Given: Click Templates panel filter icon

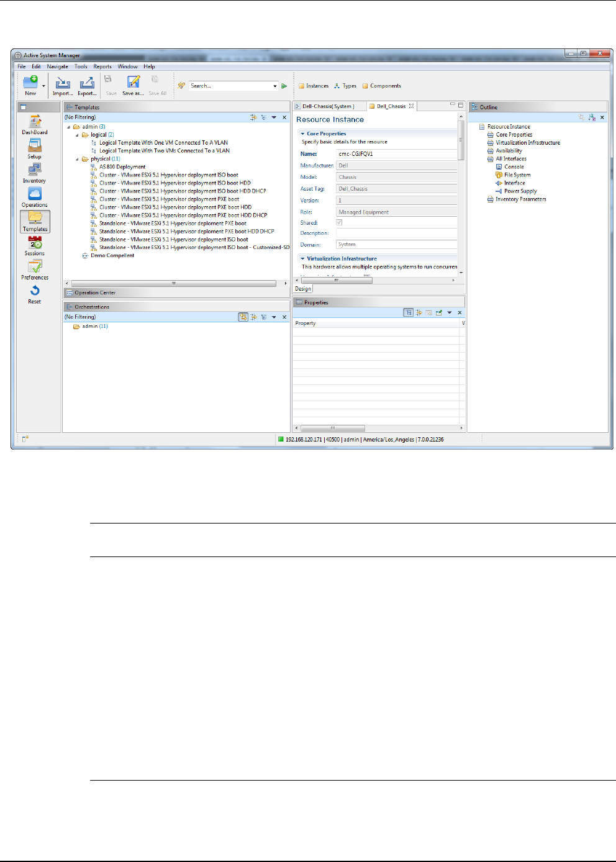Looking at the screenshot, I should (x=253, y=117).
